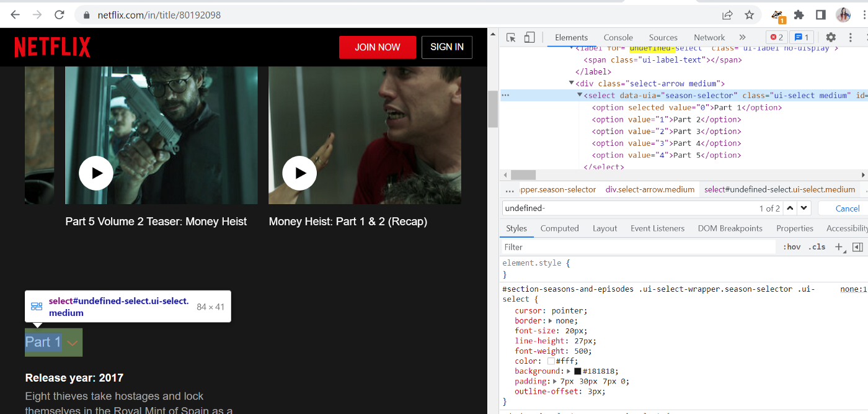This screenshot has width=868, height=414.
Task: Click the SIGN IN button
Action: pos(447,47)
